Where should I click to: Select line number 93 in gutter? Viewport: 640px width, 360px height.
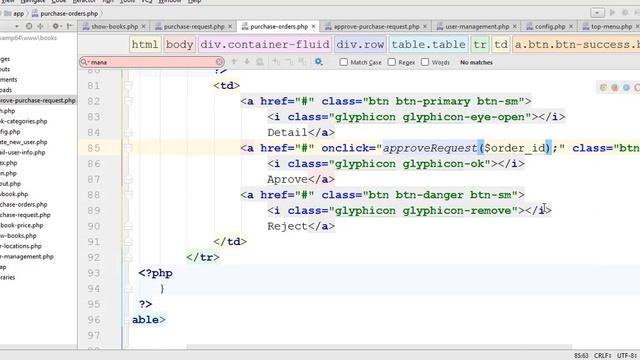(x=94, y=273)
